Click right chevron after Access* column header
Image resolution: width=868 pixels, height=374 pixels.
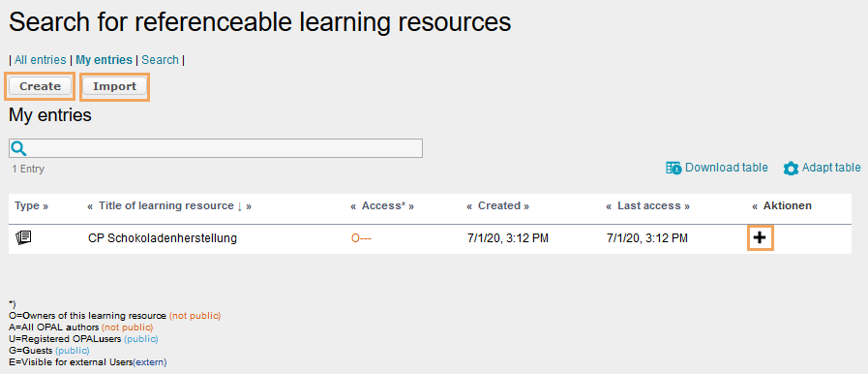point(411,206)
